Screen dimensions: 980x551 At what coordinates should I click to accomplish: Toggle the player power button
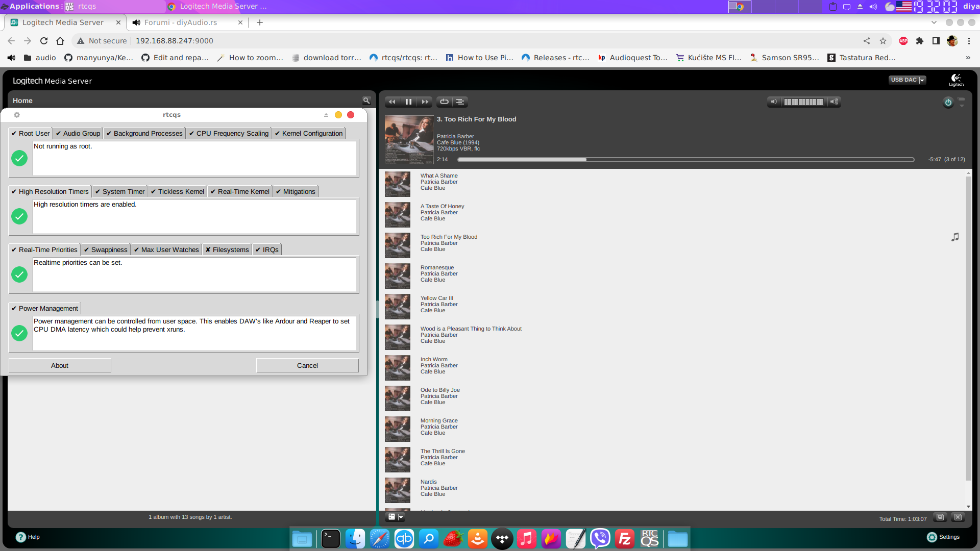click(948, 102)
